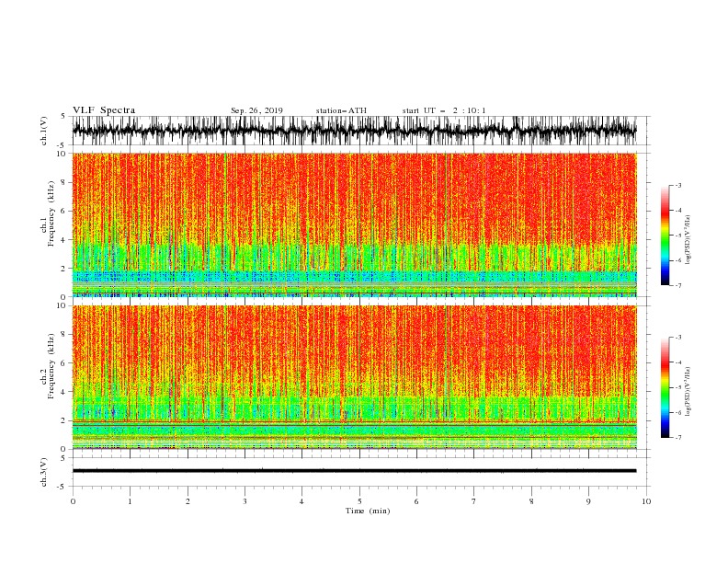This screenshot has width=728, height=563.
Task: Click the "ch.3(V)" axis label
Action: 44,472
